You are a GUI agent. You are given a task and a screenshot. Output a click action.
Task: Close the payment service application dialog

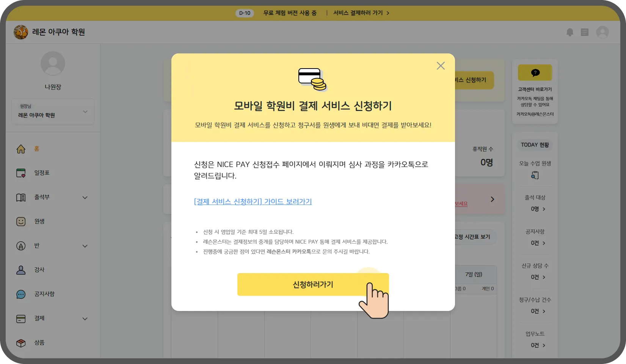tap(441, 66)
